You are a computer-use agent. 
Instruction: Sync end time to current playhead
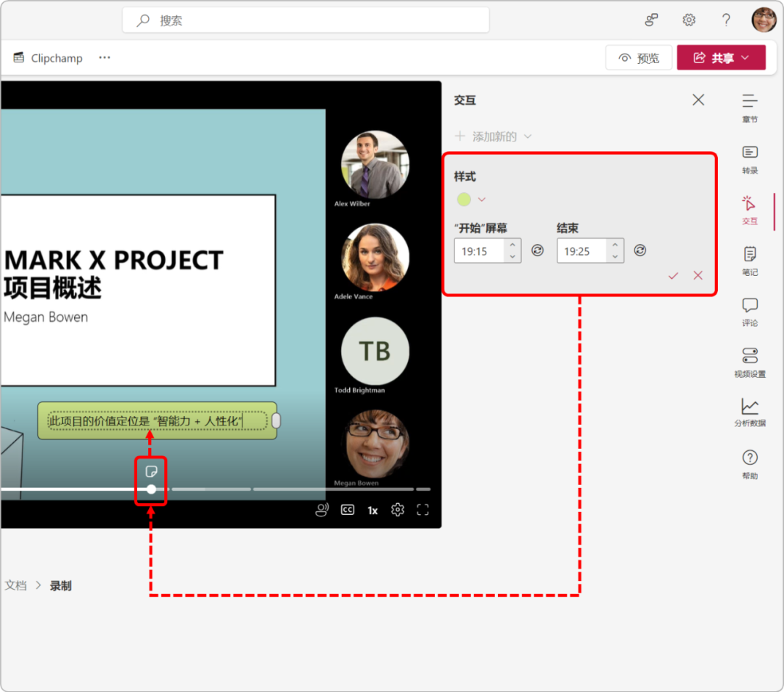point(640,251)
